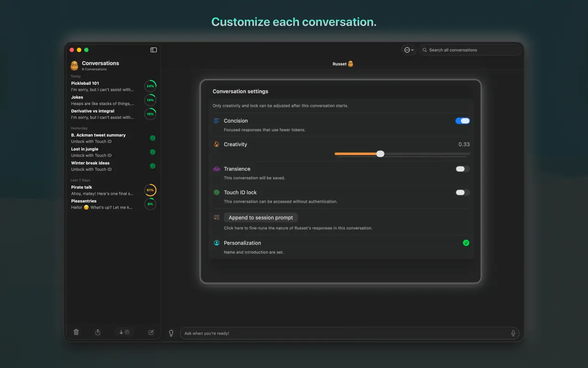Click the 19% usage ring for Derivative vs integral

click(150, 114)
